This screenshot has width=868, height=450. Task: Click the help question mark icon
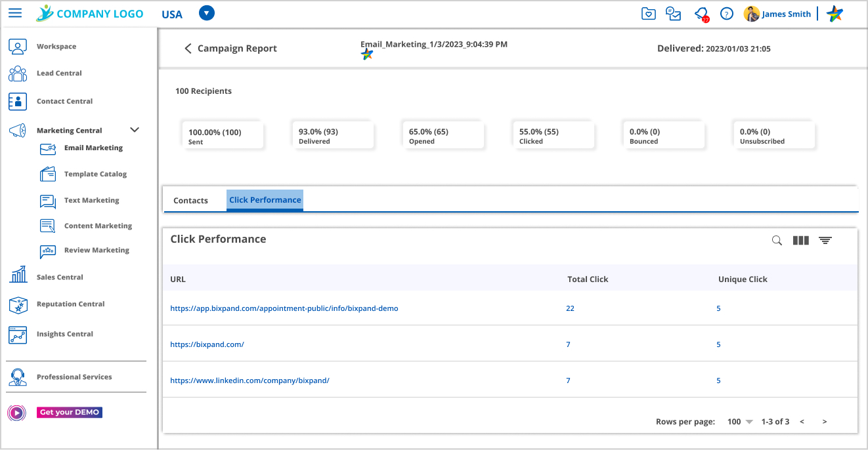click(726, 14)
